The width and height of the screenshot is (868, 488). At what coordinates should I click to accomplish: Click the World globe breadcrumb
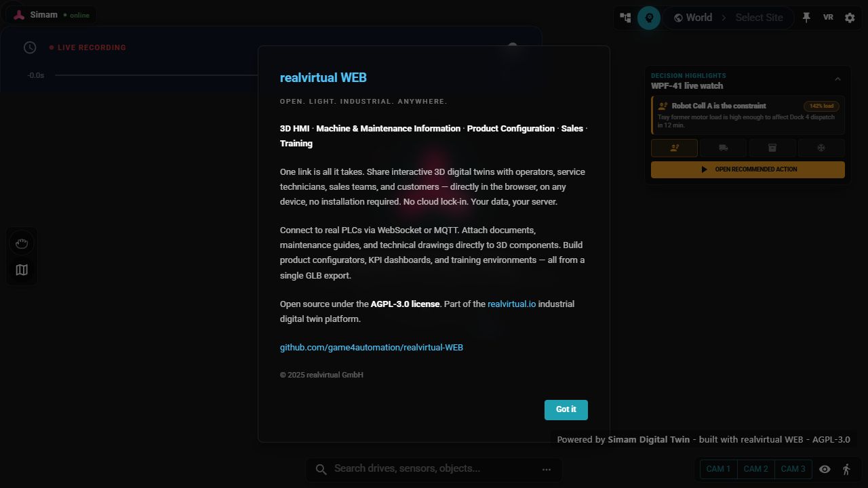pos(692,18)
